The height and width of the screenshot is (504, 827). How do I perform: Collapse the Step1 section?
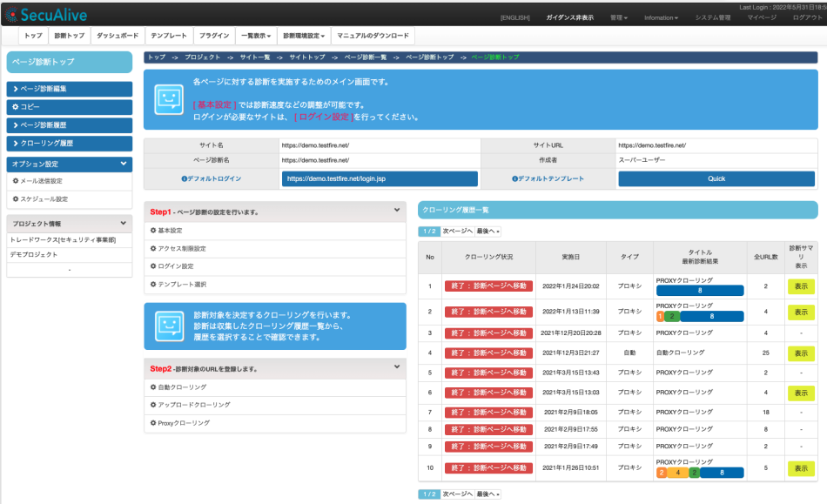397,210
